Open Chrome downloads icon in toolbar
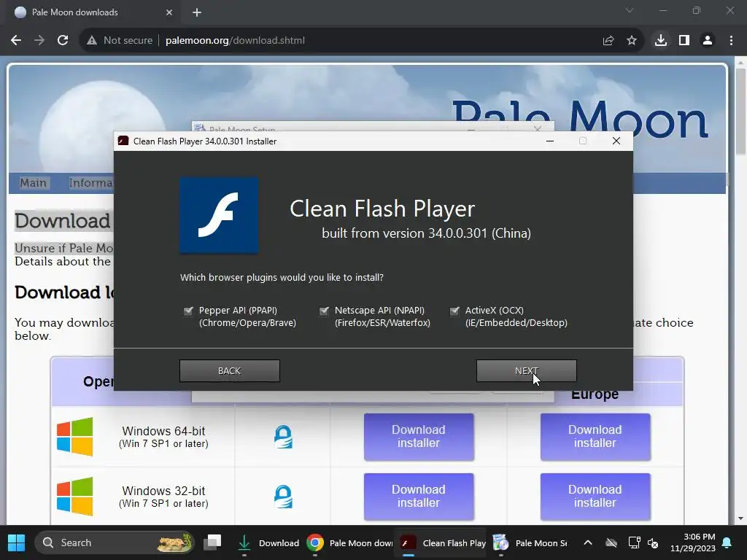747x560 pixels. tap(661, 41)
